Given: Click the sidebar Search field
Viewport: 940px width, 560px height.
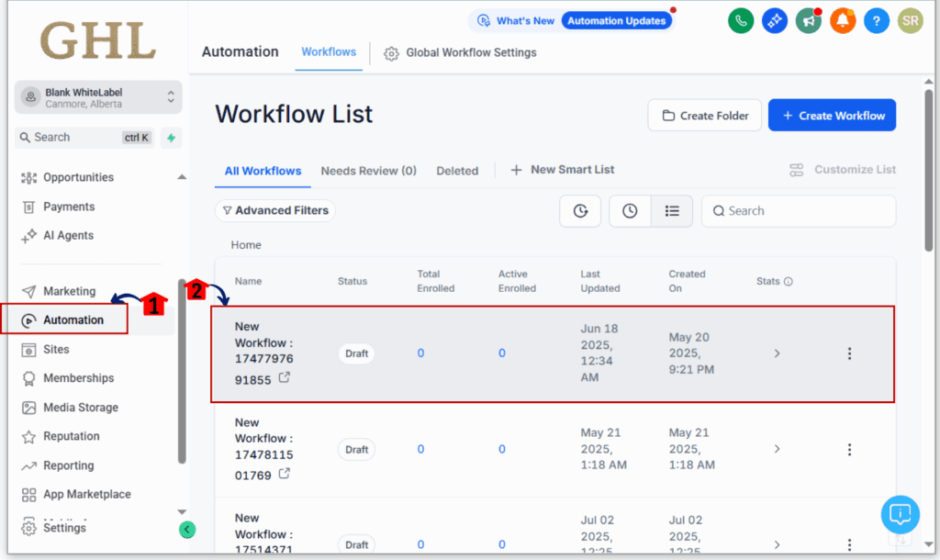Looking at the screenshot, I should [x=84, y=138].
